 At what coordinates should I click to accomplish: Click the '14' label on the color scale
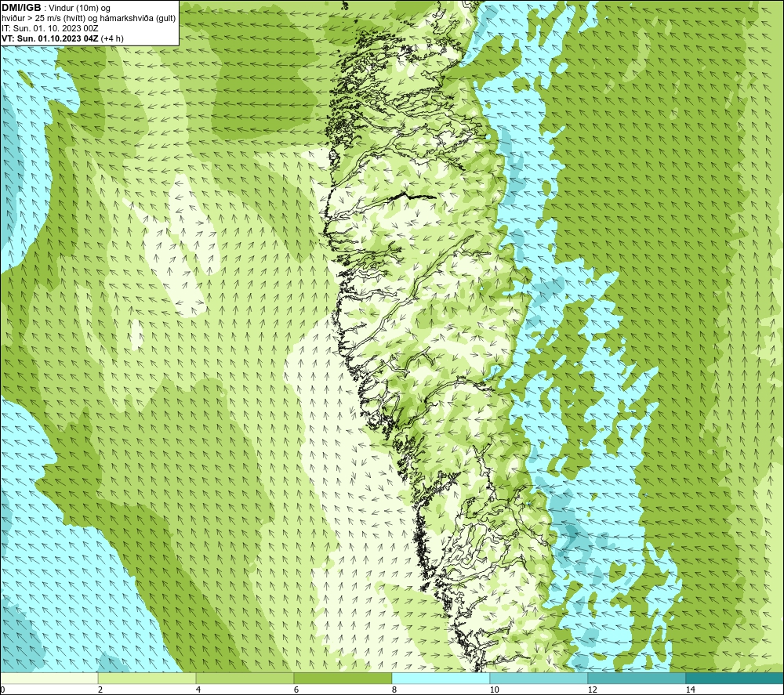tap(690, 690)
